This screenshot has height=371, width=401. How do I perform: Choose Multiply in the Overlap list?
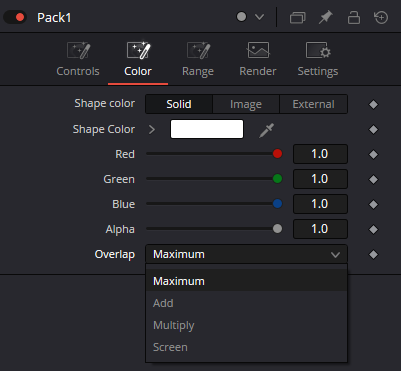246,325
